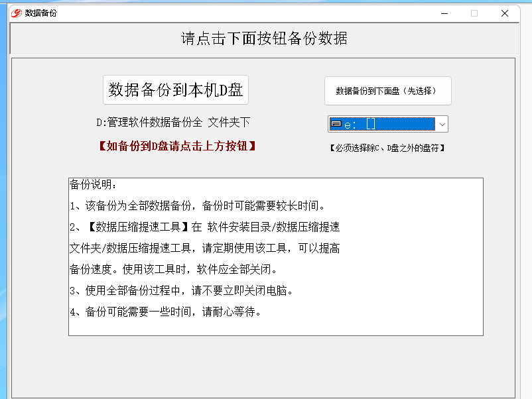Click the drive icon beside e:
Screen dimensions: 532x399
336,124
